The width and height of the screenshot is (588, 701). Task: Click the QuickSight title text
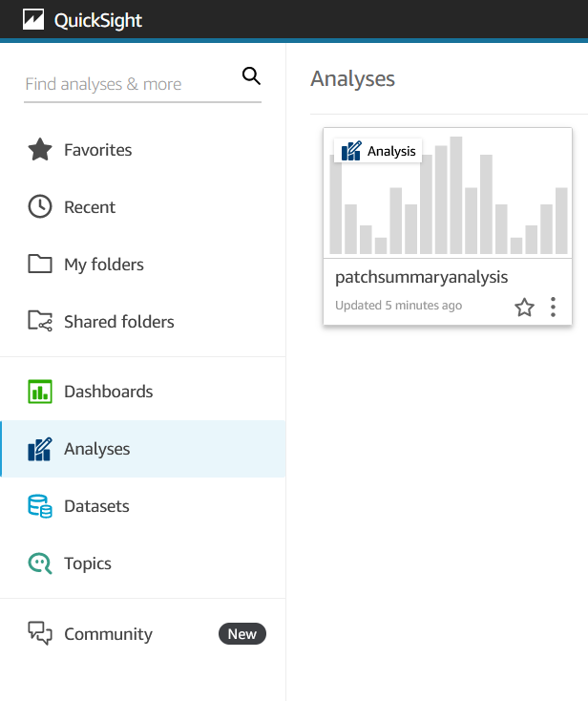98,21
